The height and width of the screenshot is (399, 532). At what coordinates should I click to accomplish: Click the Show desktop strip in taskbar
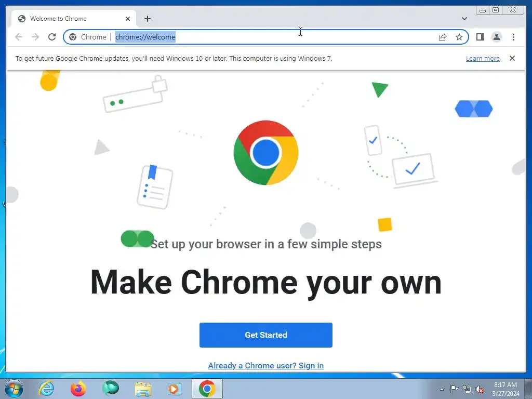pos(529,389)
